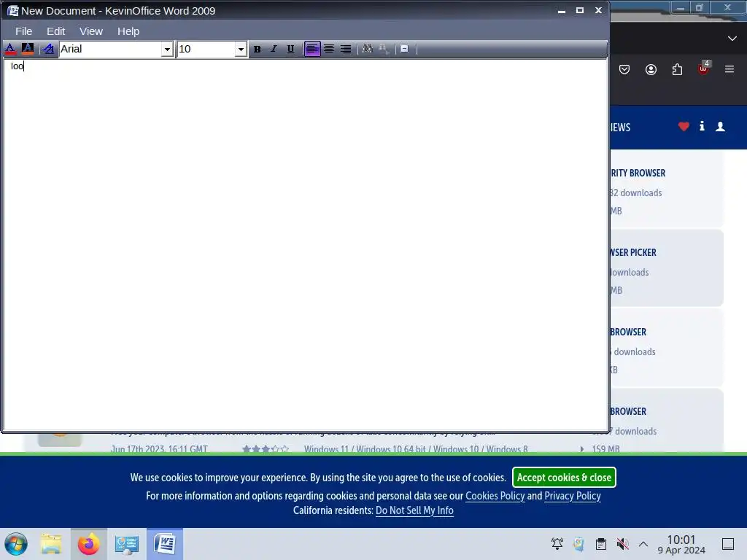Viewport: 747px width, 560px height.
Task: Click the user profile icon in website header
Action: coord(720,126)
